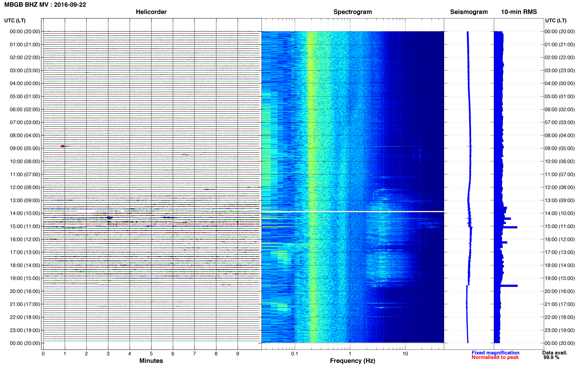
Task: Click the left-axis time label 11:00 (07:00)
Action: (x=25, y=174)
